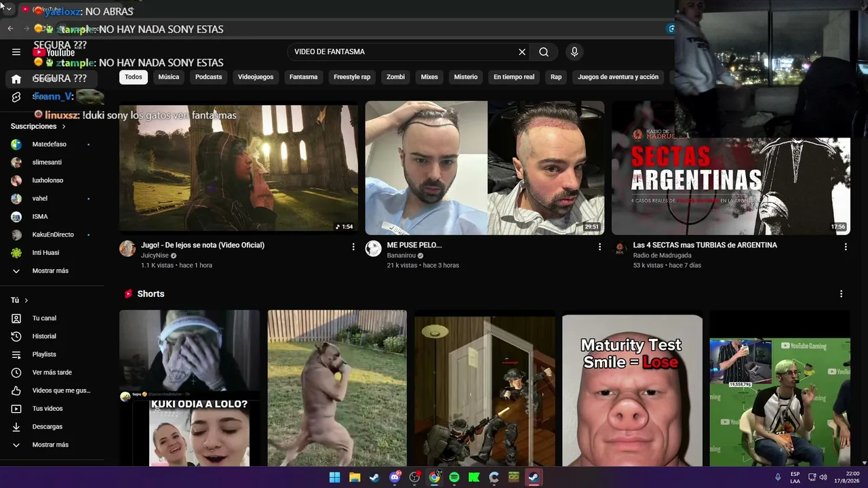Select the Todos filter chip
Viewport: 868px width, 488px height.
(134, 77)
